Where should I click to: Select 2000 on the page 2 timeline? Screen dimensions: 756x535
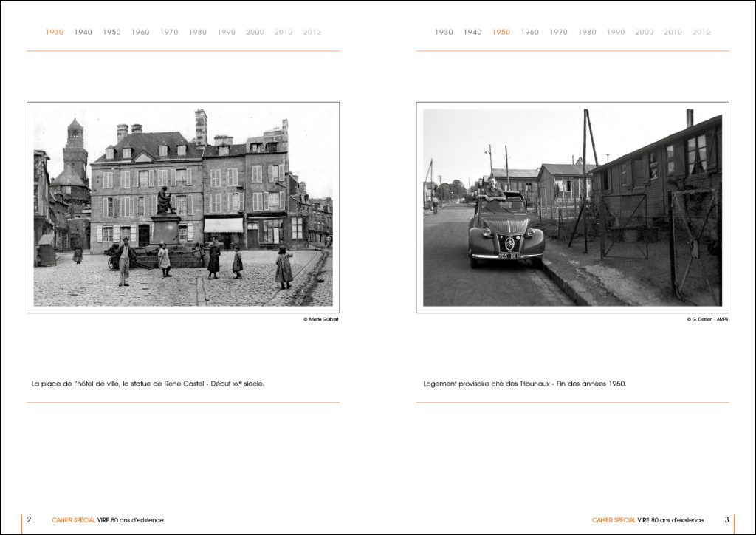tap(255, 33)
